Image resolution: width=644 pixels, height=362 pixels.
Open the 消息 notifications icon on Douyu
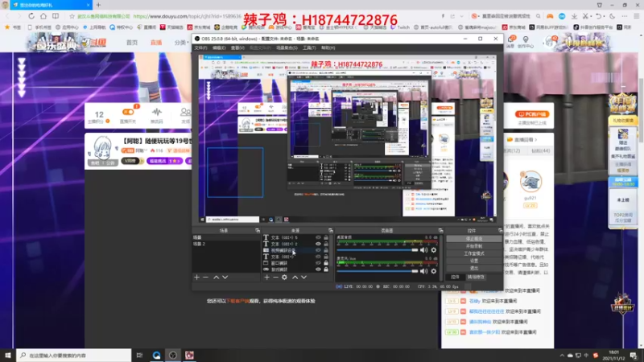click(x=511, y=42)
